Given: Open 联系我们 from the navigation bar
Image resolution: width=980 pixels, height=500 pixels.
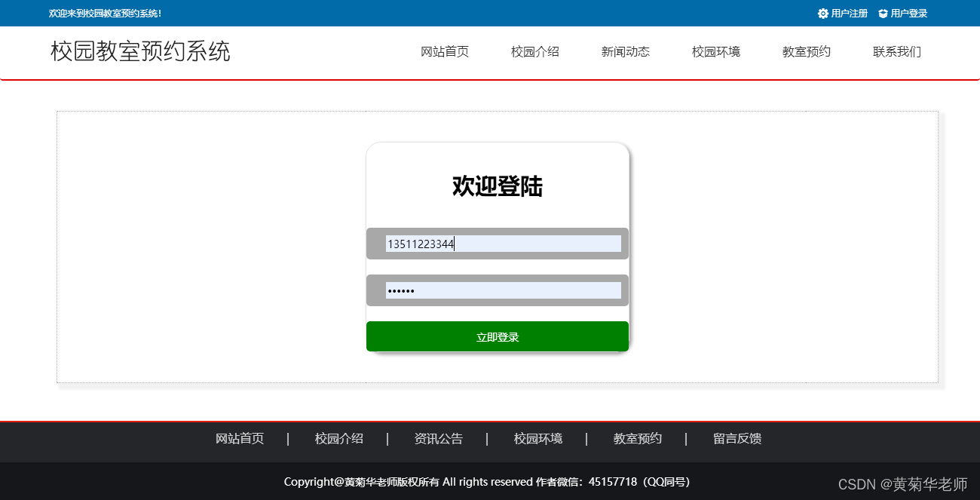Looking at the screenshot, I should [896, 51].
